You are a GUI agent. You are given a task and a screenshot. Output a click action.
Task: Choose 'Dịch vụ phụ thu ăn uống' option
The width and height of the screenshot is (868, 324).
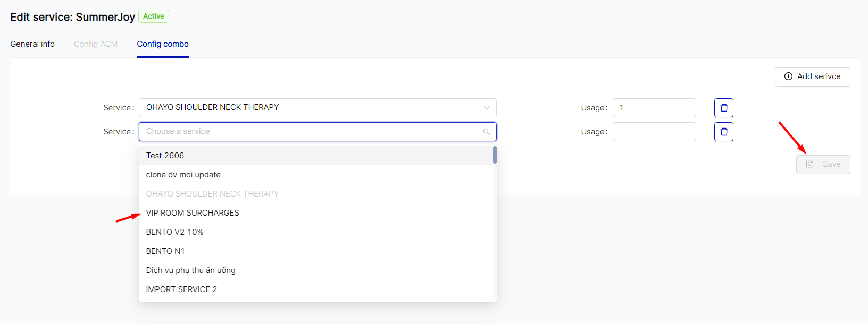tap(190, 270)
